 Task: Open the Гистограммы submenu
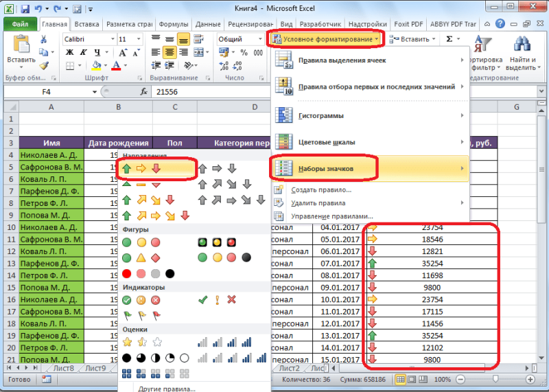(x=370, y=115)
